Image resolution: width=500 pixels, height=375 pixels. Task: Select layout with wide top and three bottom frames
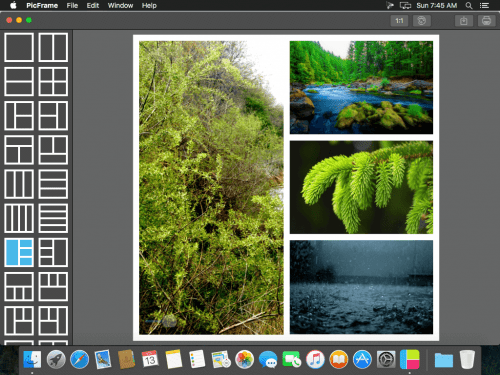[x=19, y=287]
